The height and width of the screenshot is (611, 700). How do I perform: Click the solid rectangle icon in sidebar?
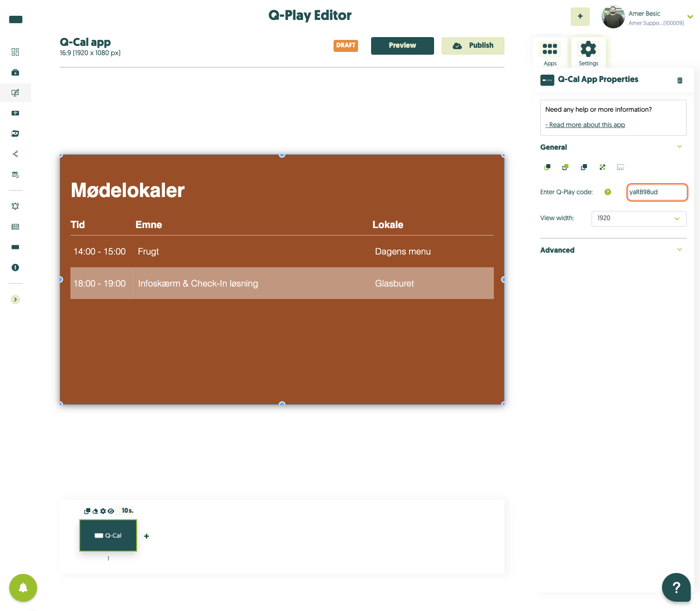click(x=15, y=247)
